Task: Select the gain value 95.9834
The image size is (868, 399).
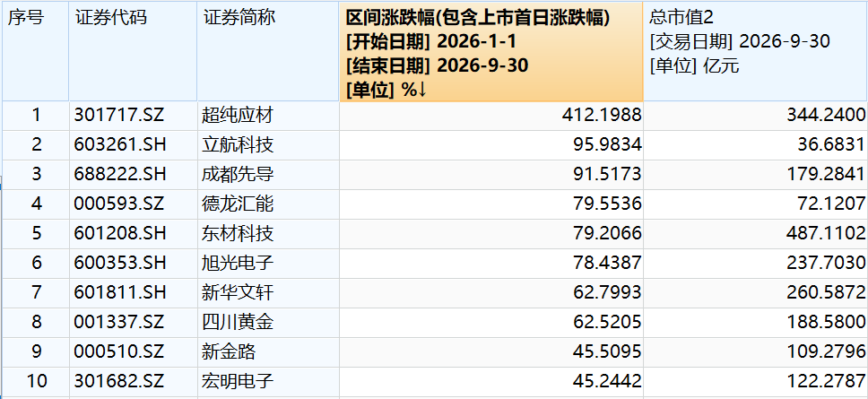Action: [606, 145]
